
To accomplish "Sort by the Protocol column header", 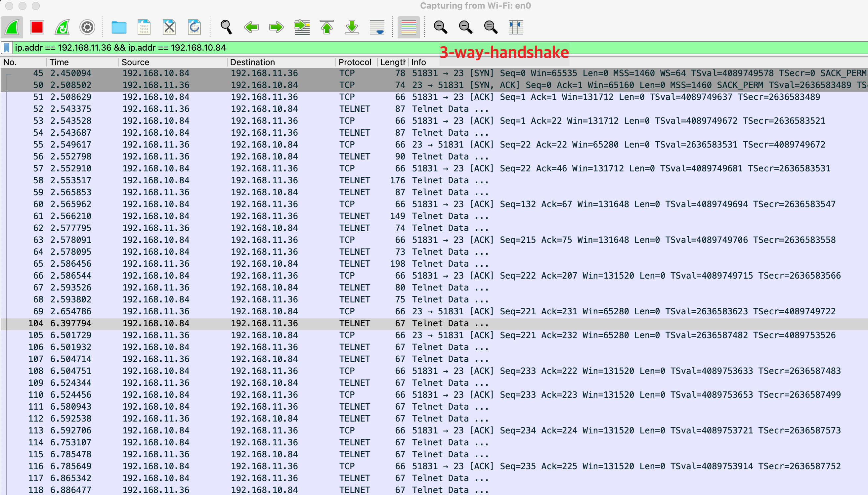I will [355, 62].
